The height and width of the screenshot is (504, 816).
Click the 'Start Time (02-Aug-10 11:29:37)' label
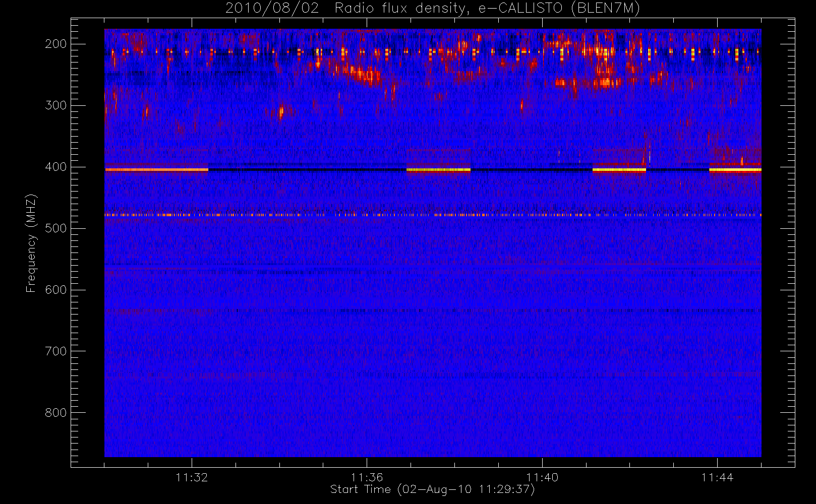(x=432, y=489)
